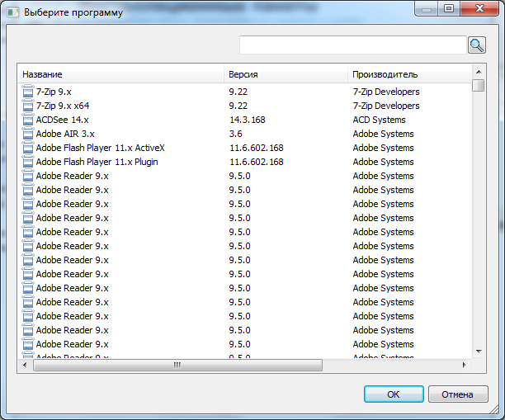The height and width of the screenshot is (420, 505).
Task: Sort list by the Название column header
Action: [x=121, y=74]
